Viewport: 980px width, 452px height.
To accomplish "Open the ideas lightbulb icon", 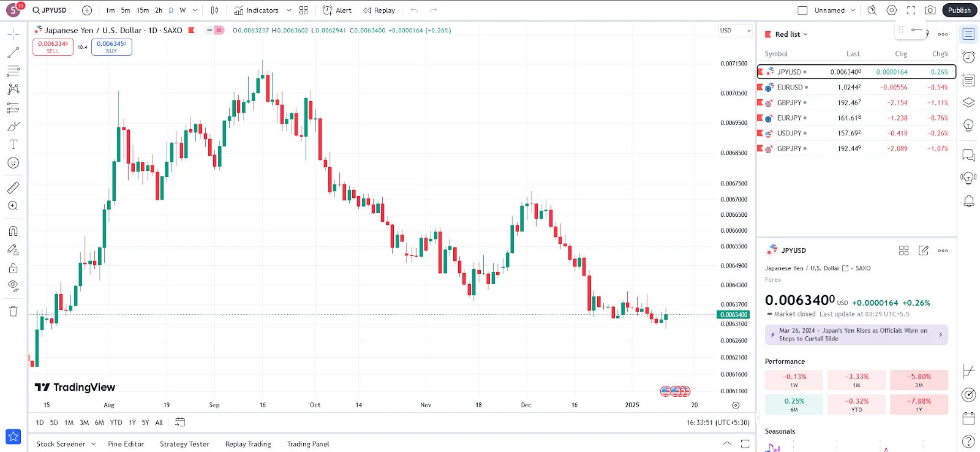I will [x=968, y=126].
